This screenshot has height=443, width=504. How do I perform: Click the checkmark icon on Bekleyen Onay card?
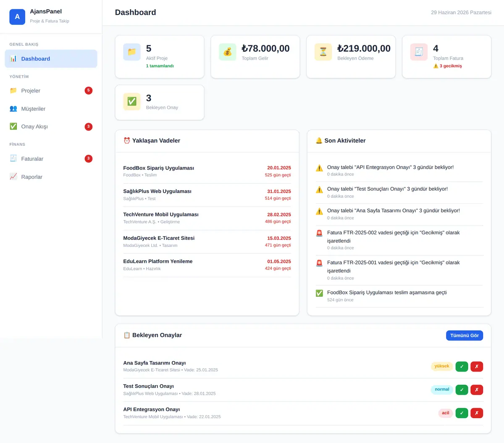(x=132, y=102)
